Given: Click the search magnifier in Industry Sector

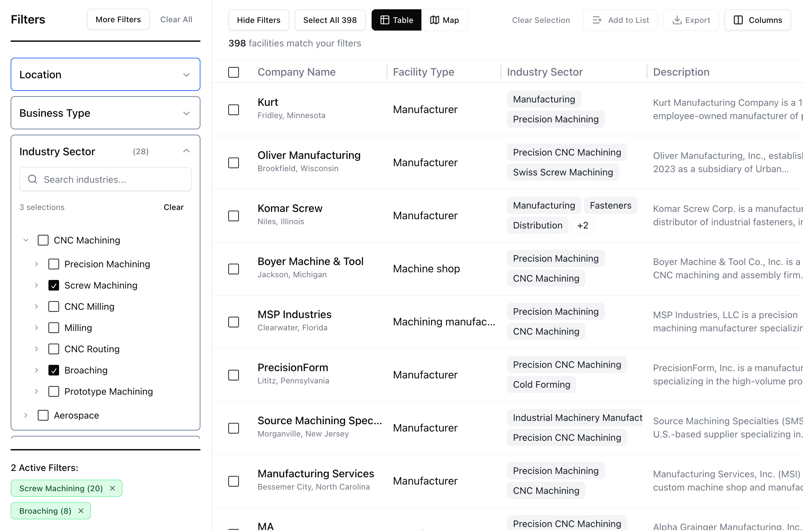Looking at the screenshot, I should click(x=33, y=179).
